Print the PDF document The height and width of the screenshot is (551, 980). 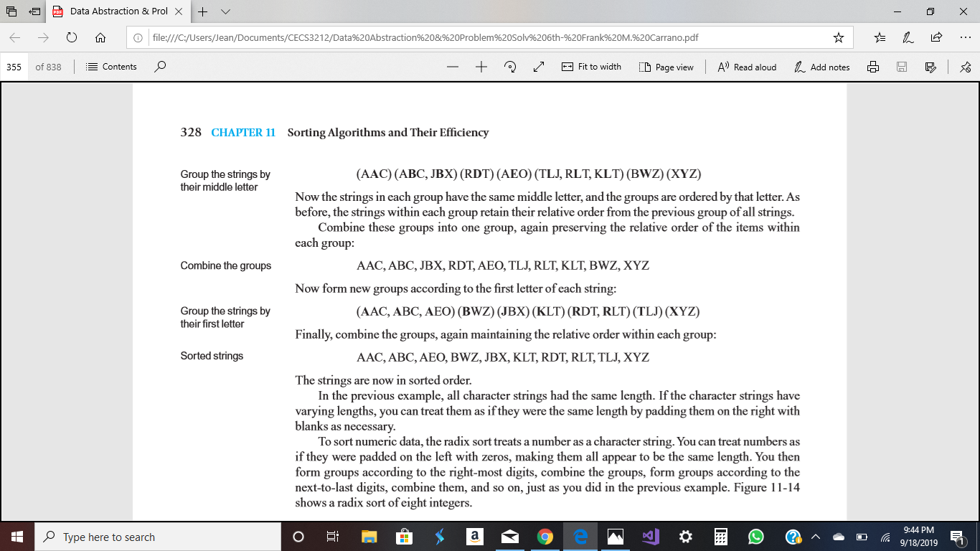pos(872,67)
